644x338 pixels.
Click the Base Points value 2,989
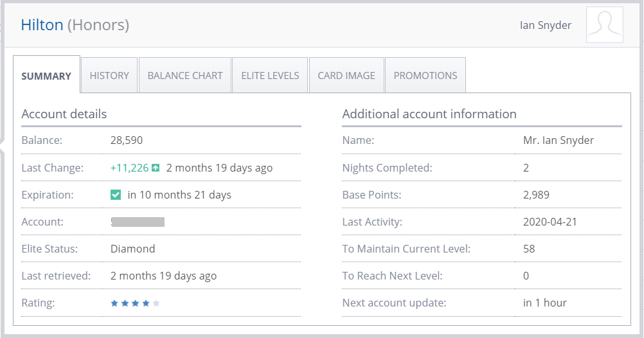click(536, 195)
